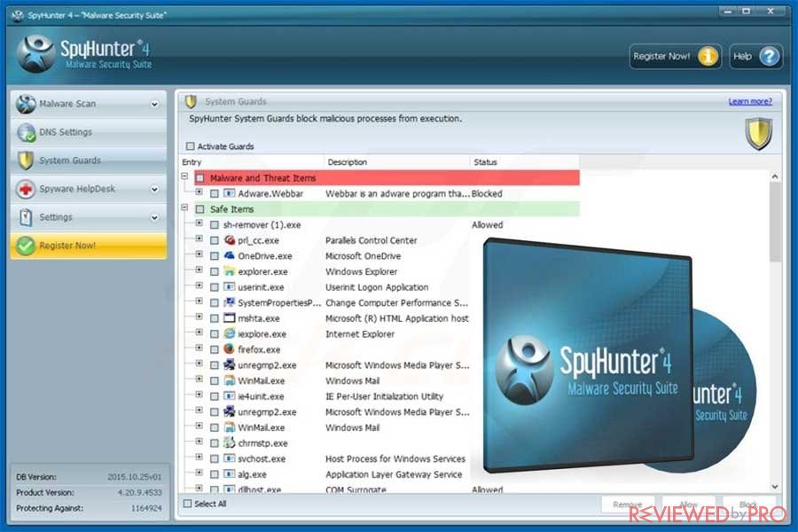The image size is (798, 532).
Task: Click the alg.exe icon
Action: 230,474
